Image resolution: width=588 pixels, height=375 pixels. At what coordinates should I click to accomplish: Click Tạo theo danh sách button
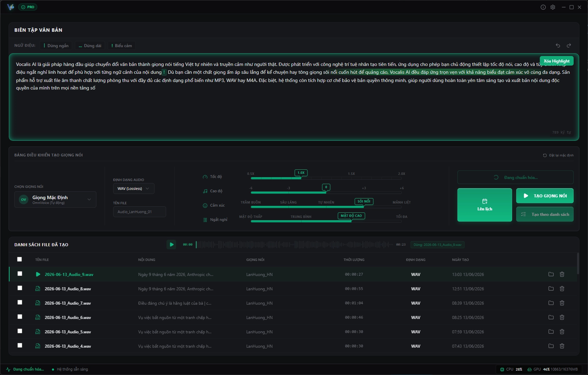click(545, 214)
